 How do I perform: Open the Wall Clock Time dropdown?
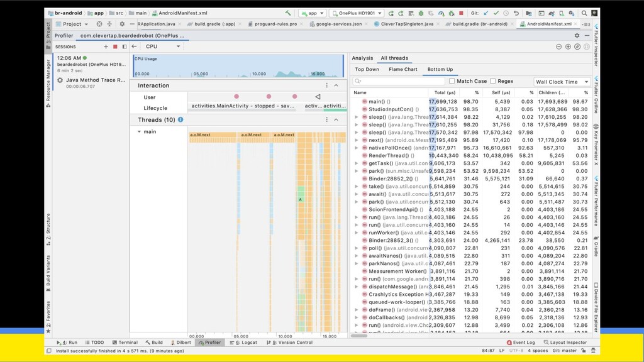(x=562, y=82)
